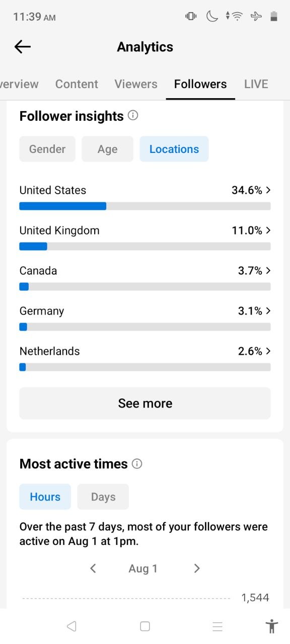This screenshot has height=644, width=290.
Task: Tap the back arrow icon
Action: pyautogui.click(x=23, y=47)
